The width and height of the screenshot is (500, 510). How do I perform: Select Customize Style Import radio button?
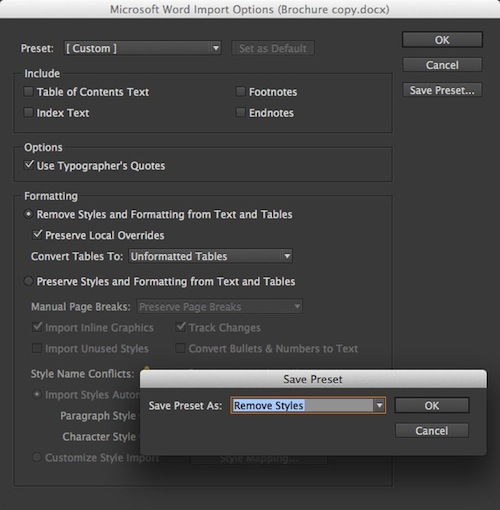37,457
